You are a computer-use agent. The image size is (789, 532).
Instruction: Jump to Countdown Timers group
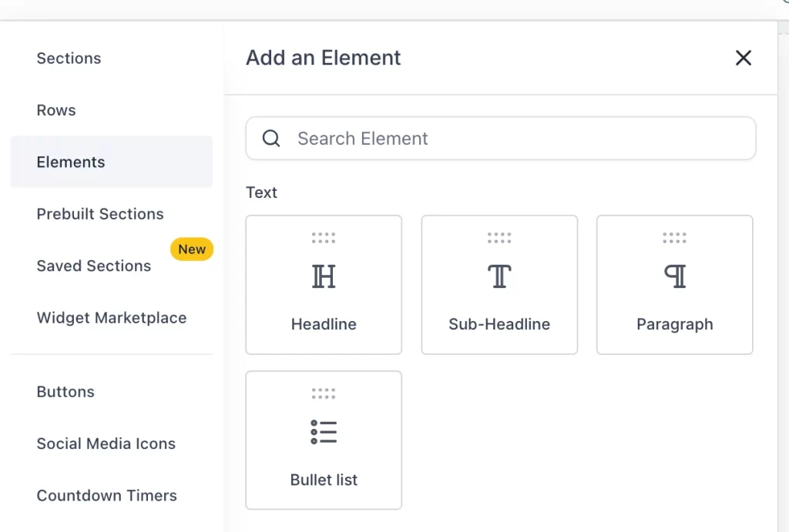pyautogui.click(x=107, y=496)
